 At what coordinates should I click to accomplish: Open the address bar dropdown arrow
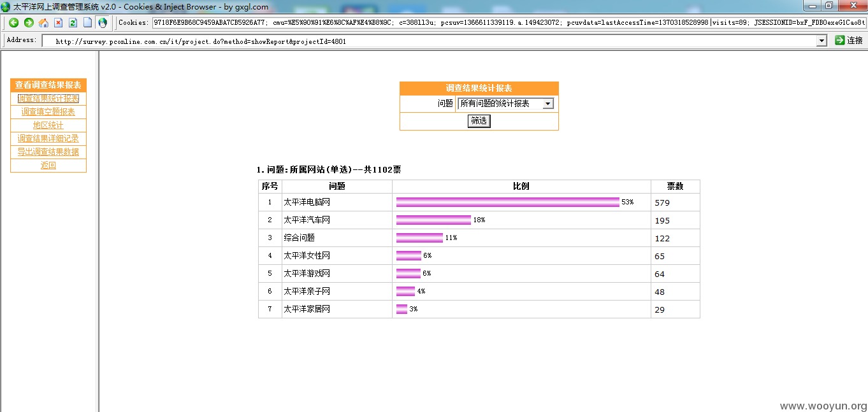pos(821,41)
